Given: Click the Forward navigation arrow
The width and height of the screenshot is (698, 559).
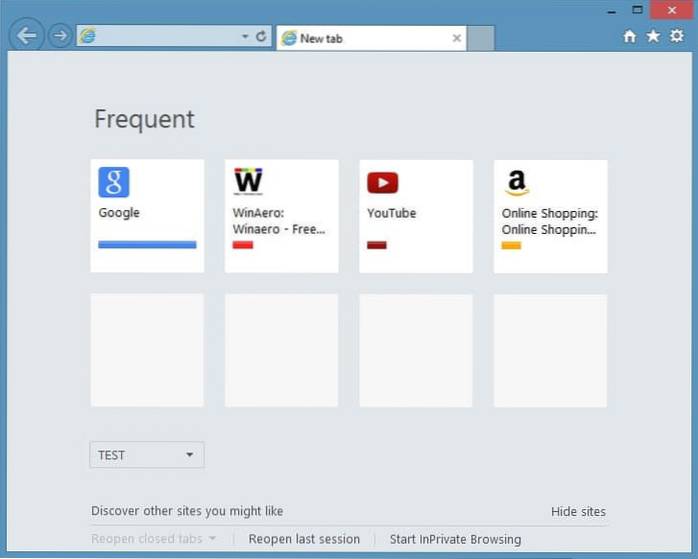Looking at the screenshot, I should click(60, 36).
